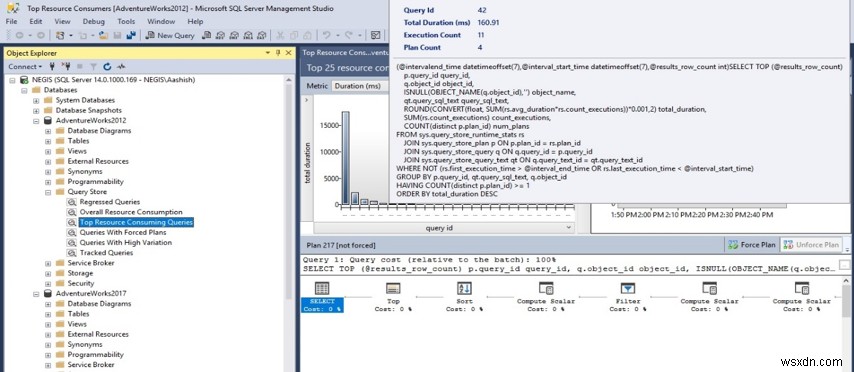Toggle auto-hide pin on Object Explorer
The height and width of the screenshot is (372, 854).
[x=278, y=53]
